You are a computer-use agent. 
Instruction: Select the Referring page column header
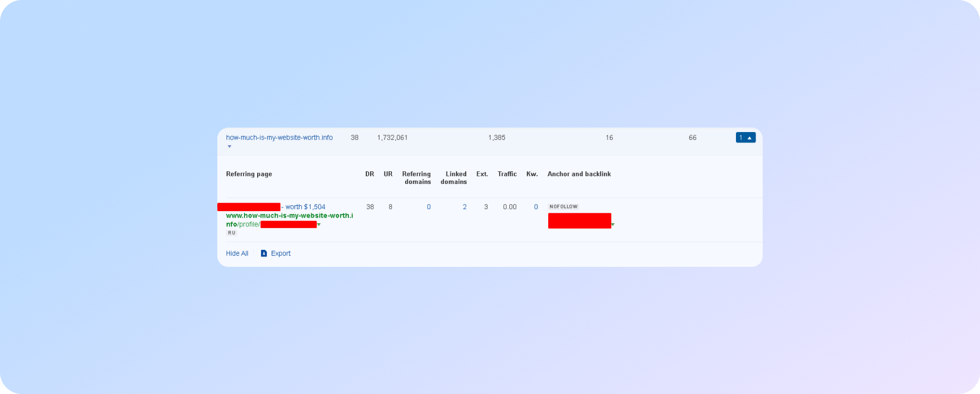point(249,174)
